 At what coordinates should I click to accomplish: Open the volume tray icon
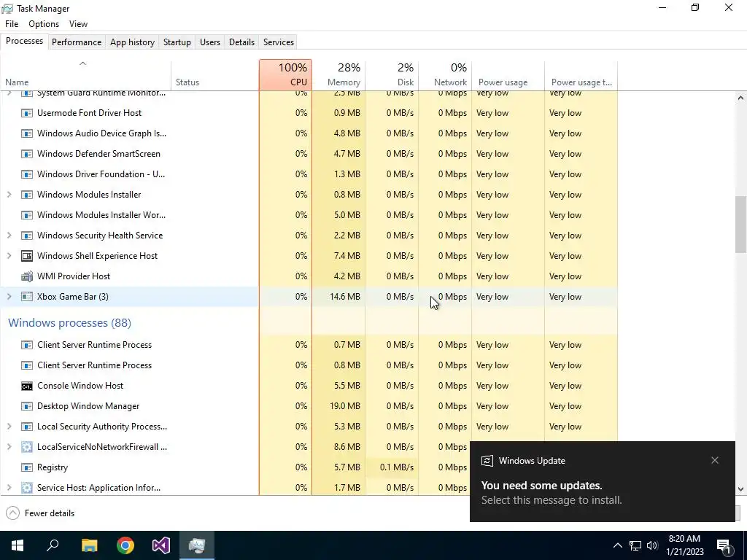pos(652,545)
